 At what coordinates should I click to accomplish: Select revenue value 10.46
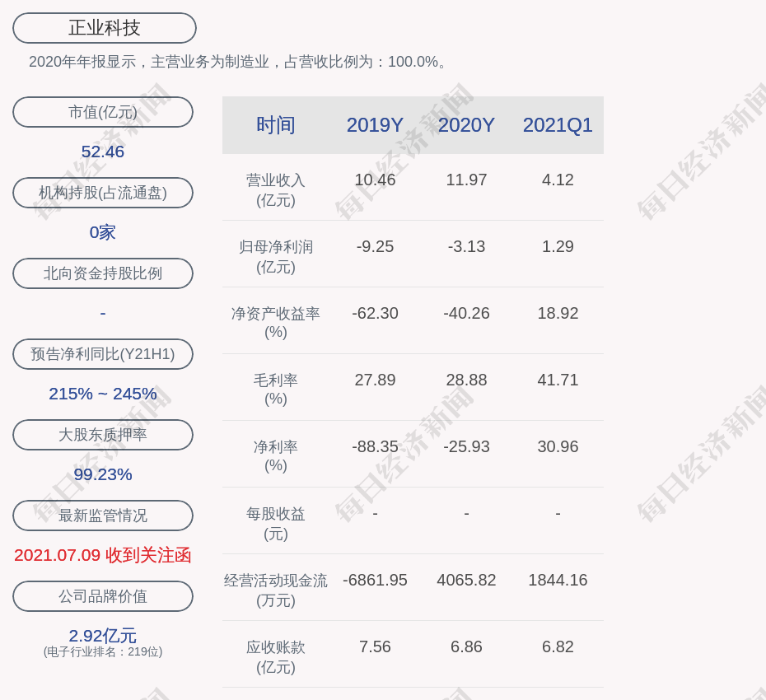(x=375, y=180)
